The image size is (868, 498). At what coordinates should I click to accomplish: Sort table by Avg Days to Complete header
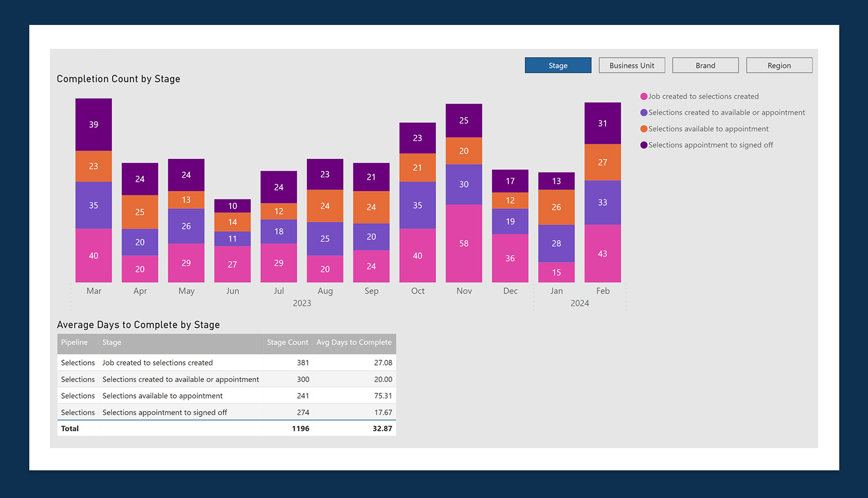point(354,342)
